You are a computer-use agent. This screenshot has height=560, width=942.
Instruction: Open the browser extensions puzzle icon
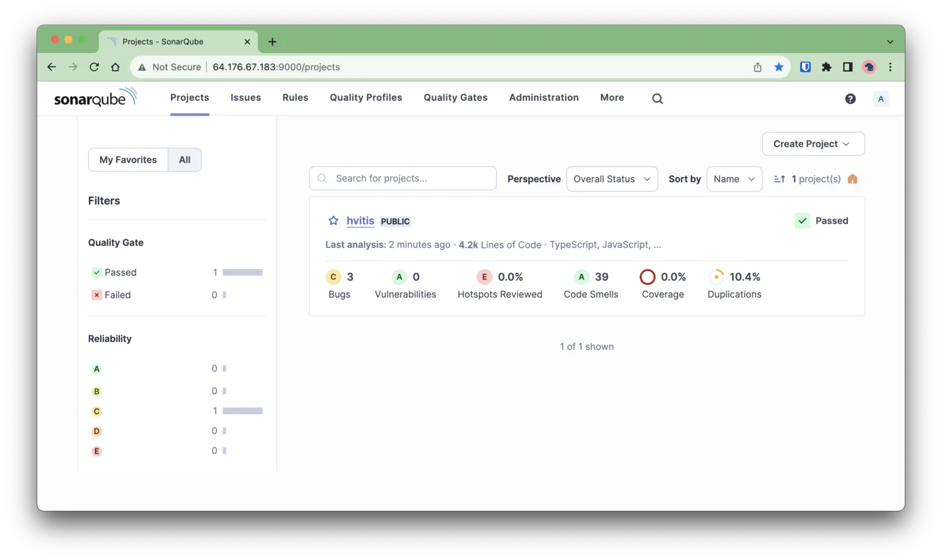click(x=827, y=67)
